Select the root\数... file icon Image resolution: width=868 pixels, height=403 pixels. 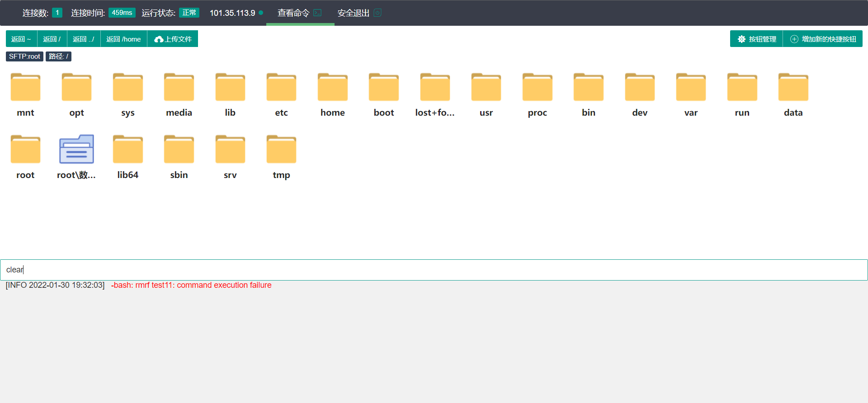click(x=76, y=150)
